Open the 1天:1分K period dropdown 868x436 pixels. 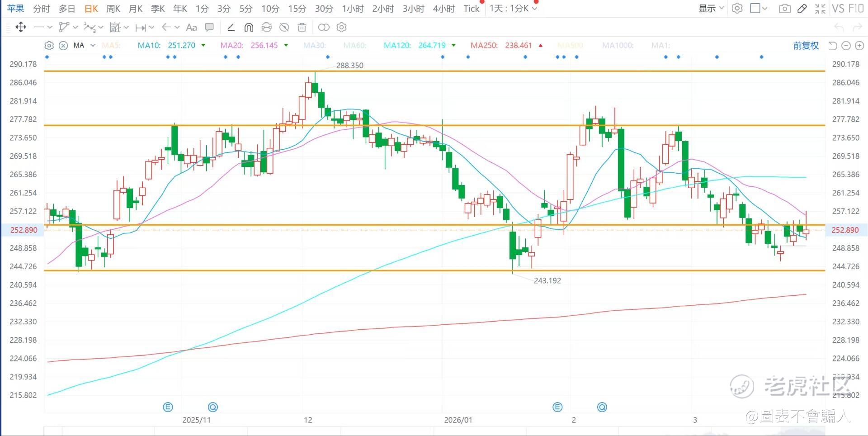[513, 9]
